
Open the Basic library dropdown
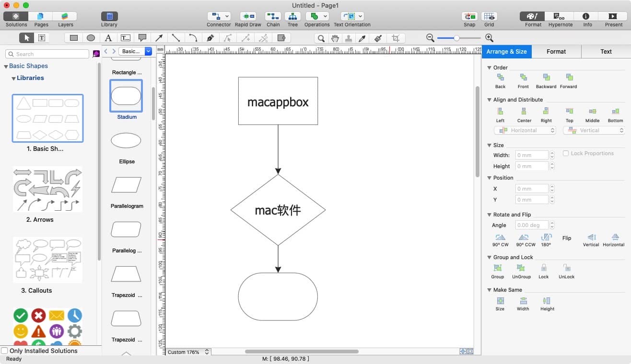click(135, 51)
